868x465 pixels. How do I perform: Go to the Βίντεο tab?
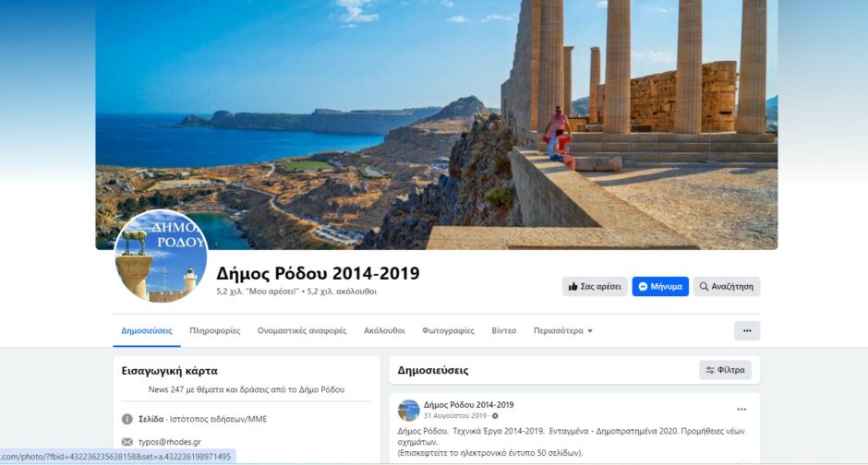click(504, 330)
